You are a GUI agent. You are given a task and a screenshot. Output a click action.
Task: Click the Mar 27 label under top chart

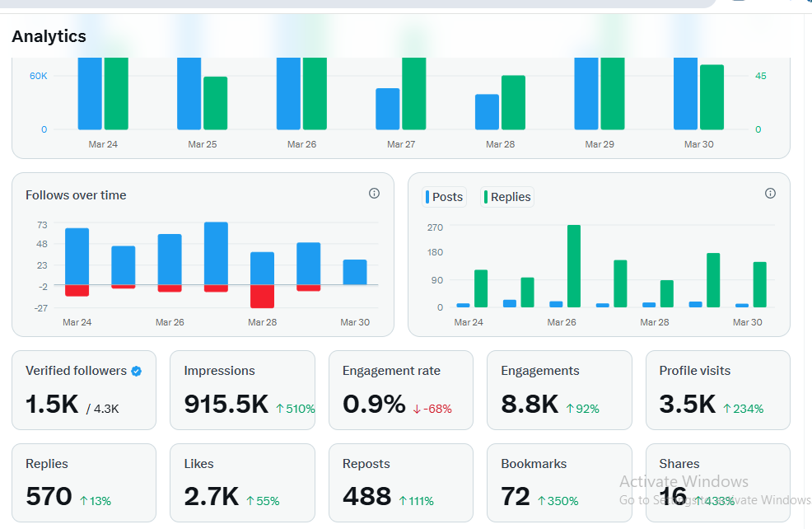(401, 144)
